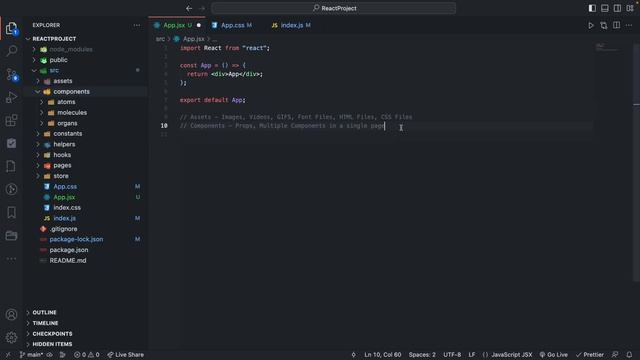Click the Run Code play icon
This screenshot has width=640, height=360.
[x=591, y=25]
